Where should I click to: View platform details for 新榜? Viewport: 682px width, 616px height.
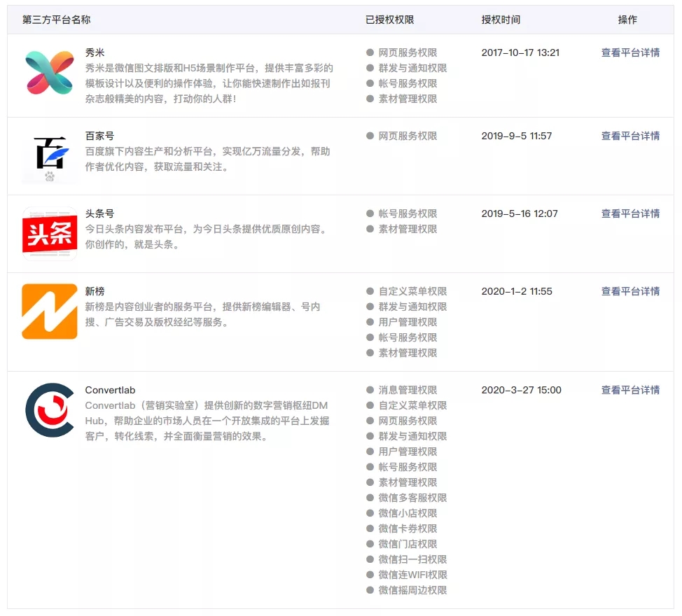[630, 291]
